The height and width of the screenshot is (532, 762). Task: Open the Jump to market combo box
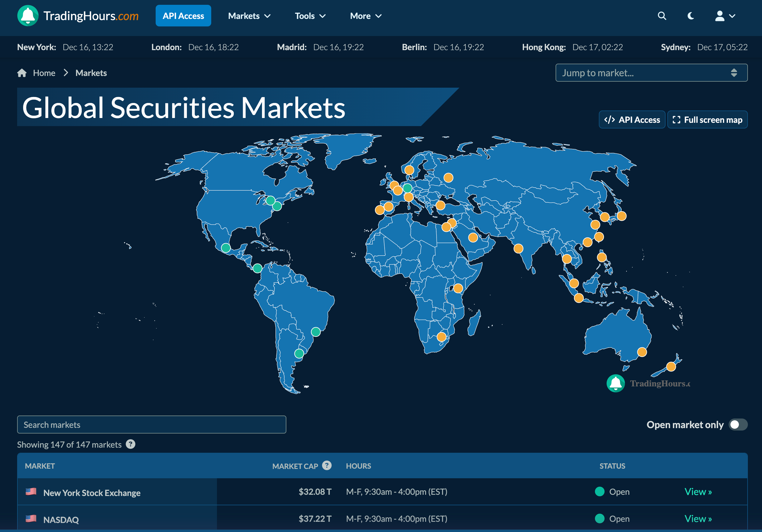pos(651,73)
